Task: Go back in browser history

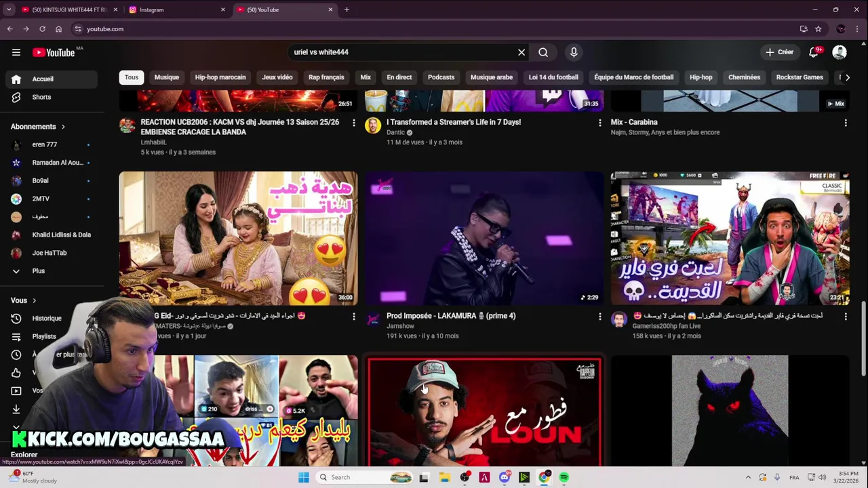Action: click(9, 29)
